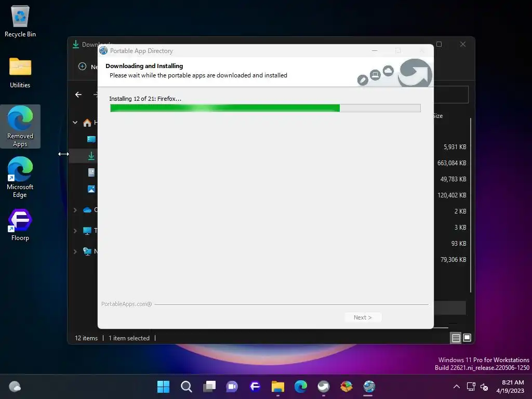Click the taskbar icon right of Edge
This screenshot has width=532, height=399.
tap(323, 387)
